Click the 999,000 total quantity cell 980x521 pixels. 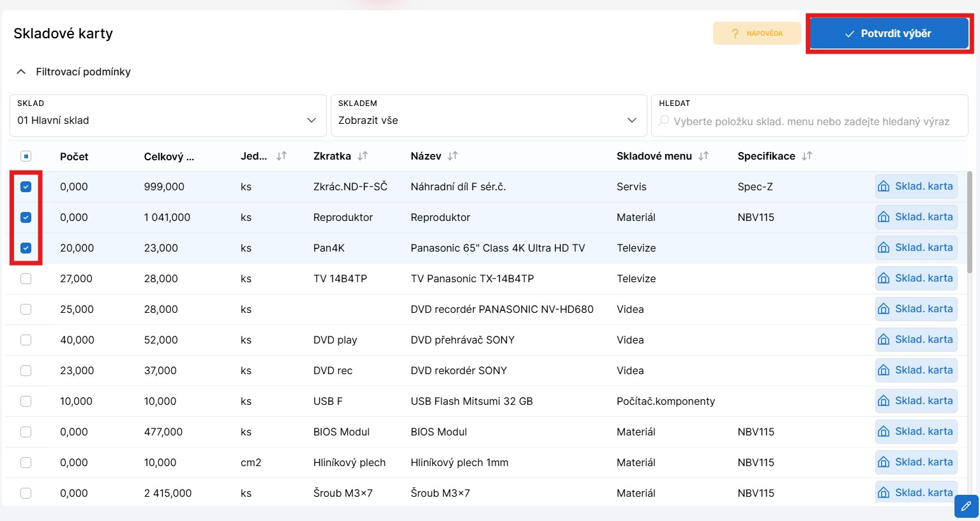click(x=164, y=186)
